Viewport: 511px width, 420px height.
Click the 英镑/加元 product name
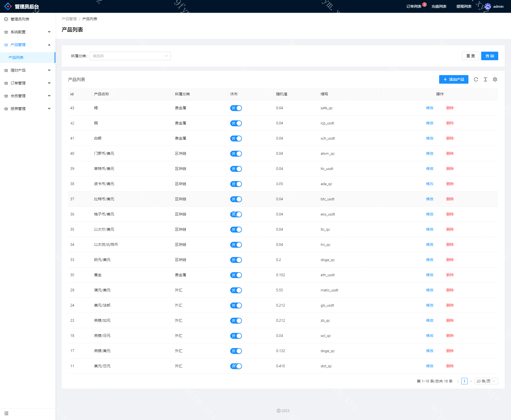coord(102,320)
